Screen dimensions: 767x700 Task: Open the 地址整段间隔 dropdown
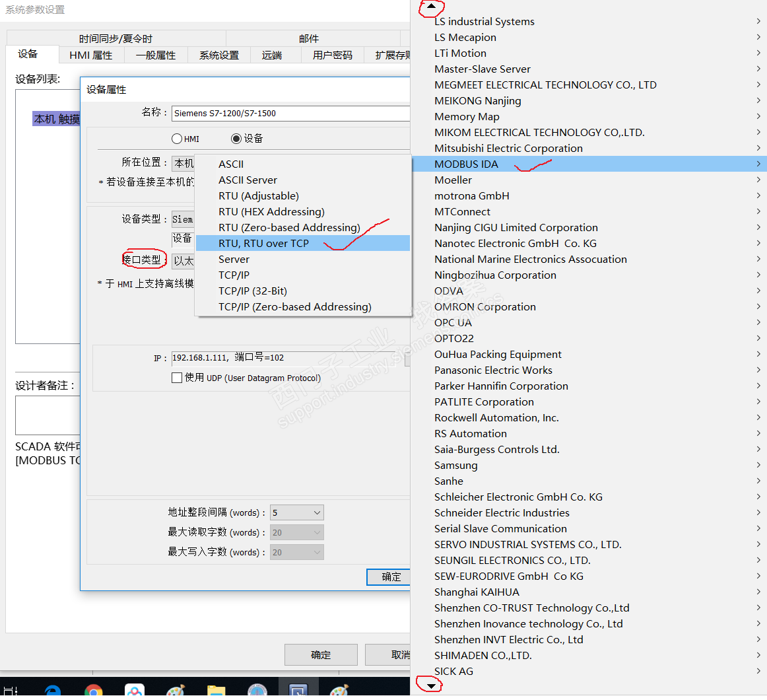click(x=297, y=512)
